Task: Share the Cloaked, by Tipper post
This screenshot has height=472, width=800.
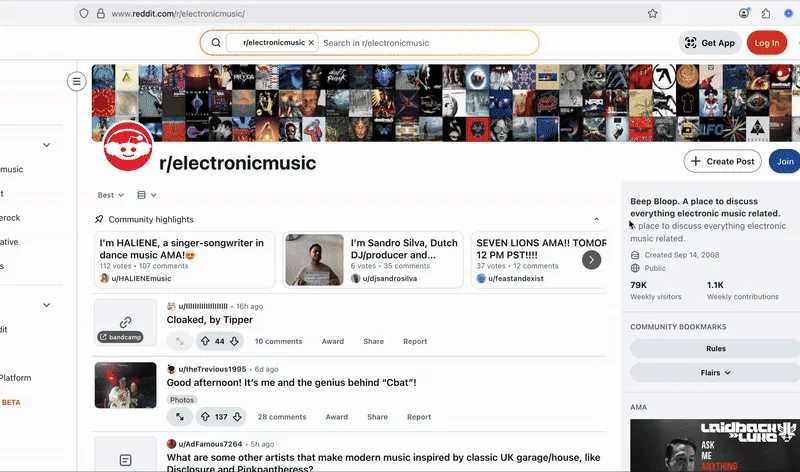Action: [373, 341]
